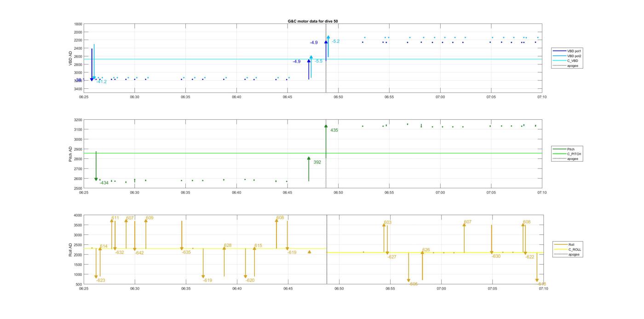This screenshot has height=319, width=644.
Task: Click the "615" roll data label
Action: (x=258, y=246)
